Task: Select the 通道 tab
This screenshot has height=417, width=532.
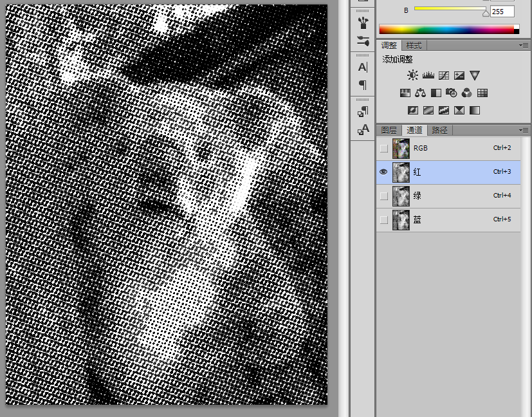Action: (414, 130)
